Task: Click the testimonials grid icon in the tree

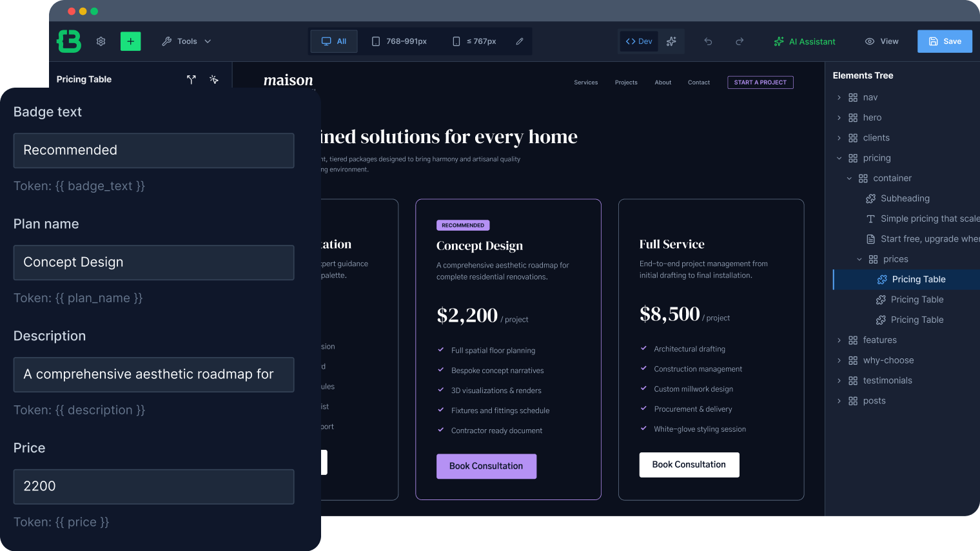Action: (x=853, y=381)
